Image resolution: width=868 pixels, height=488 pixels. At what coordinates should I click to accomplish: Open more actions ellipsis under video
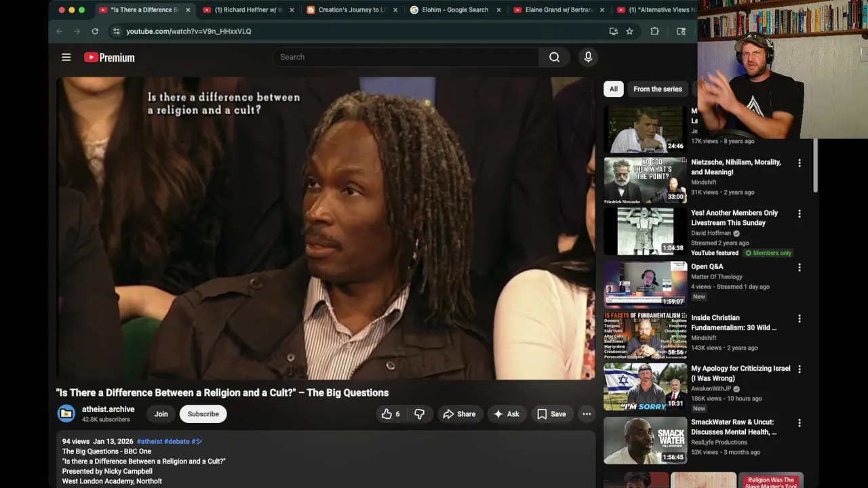coord(587,414)
